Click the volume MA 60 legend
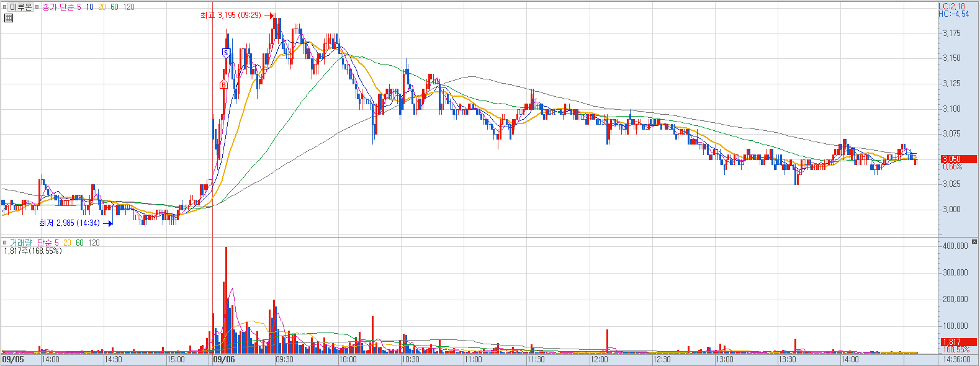980x366 pixels. 79,243
